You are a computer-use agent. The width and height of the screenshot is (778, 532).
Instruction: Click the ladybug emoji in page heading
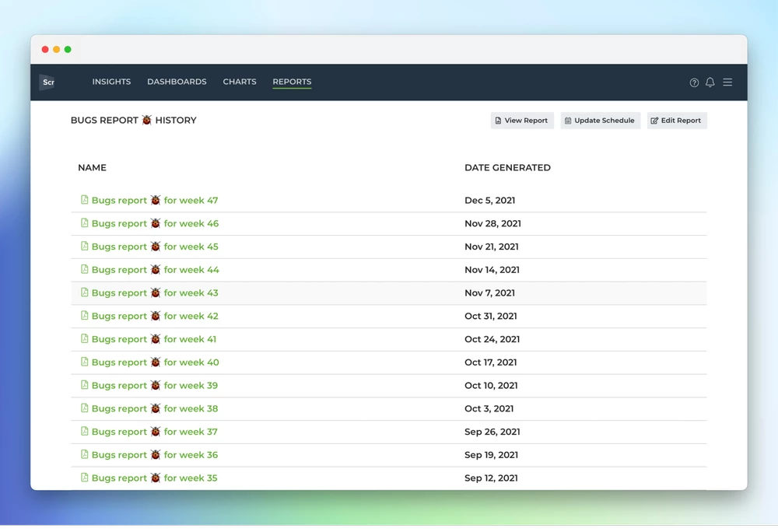(x=146, y=120)
